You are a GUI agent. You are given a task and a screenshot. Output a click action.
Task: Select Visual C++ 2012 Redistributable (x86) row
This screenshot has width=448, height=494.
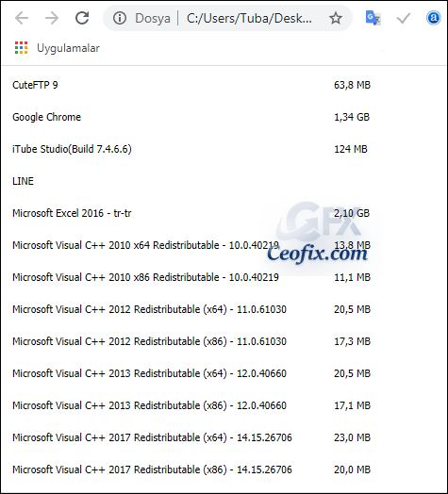(x=149, y=341)
